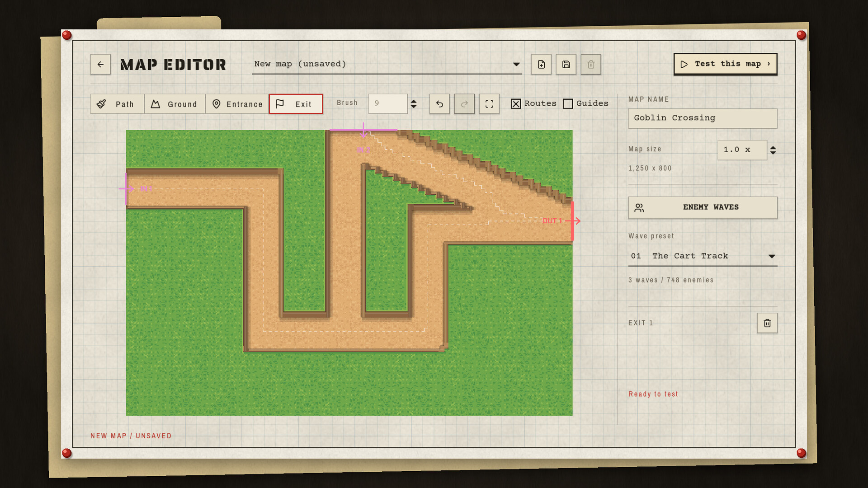Click the Brush size input field
868x488 pixels.
[x=388, y=104]
